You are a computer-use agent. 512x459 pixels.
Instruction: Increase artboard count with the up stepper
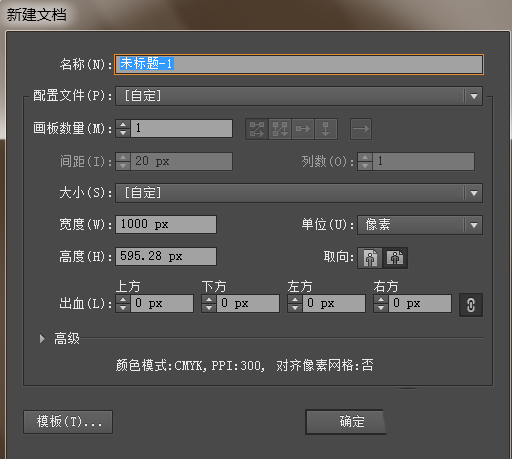(x=123, y=124)
